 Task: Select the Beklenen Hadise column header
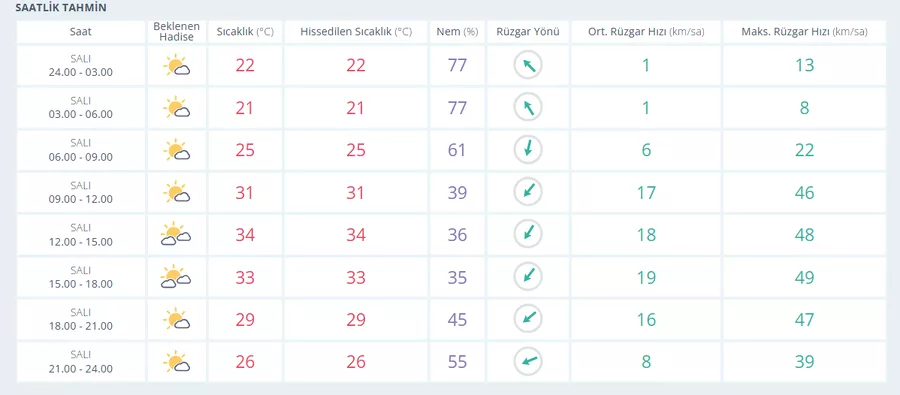[177, 32]
